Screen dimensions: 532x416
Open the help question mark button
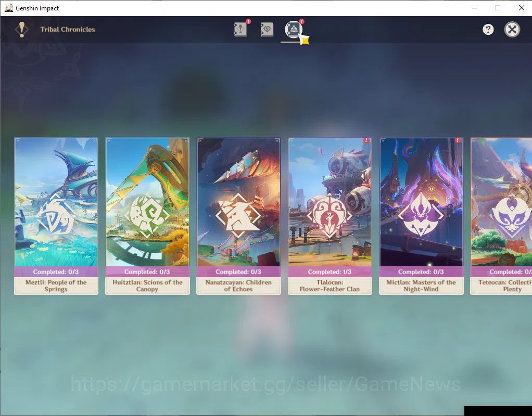point(488,30)
